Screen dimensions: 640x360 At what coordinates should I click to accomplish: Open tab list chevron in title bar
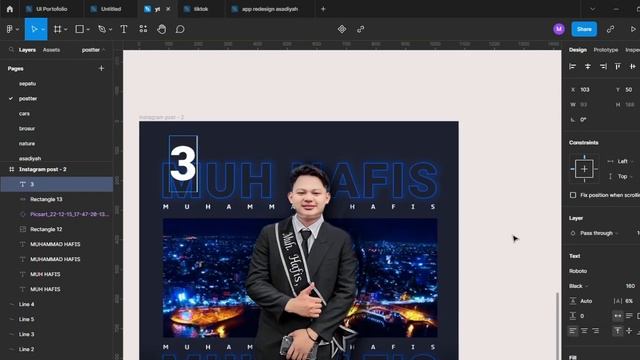coord(592,9)
